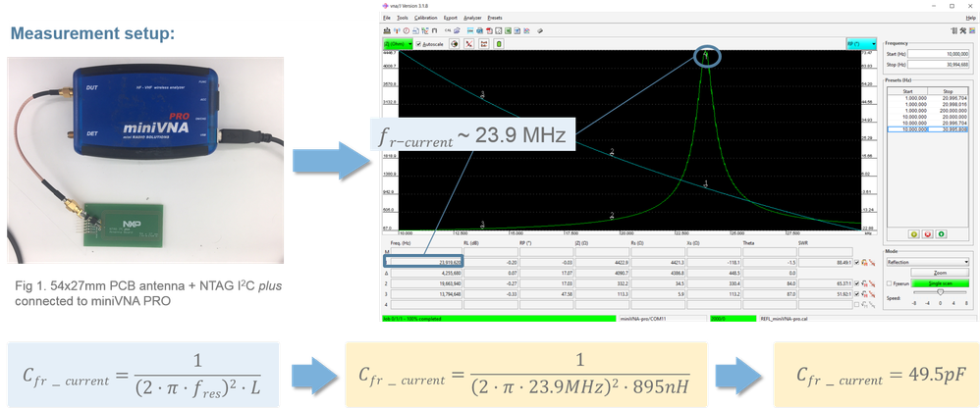Click the printer/camera export toolbar icon
Viewport: 980px width, 408px height.
[479, 30]
